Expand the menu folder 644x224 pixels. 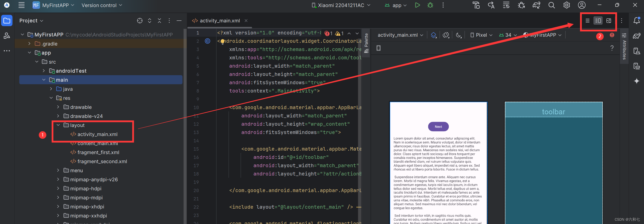tap(58, 170)
